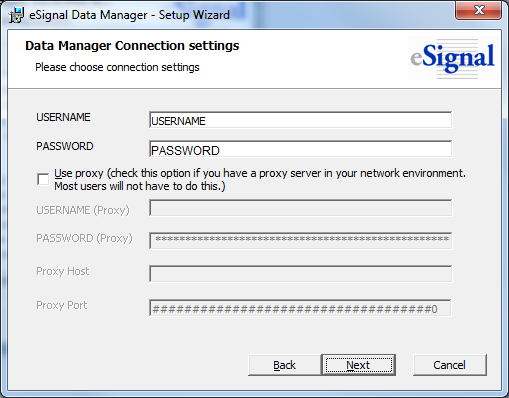Cancel the setup wizard
Viewport: 509px width, 398px height.
coord(450,365)
